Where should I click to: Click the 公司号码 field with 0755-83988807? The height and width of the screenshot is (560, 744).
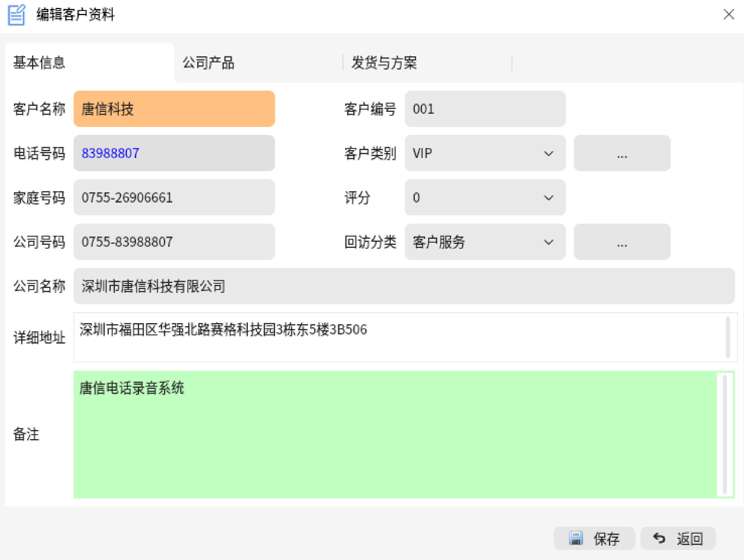[x=174, y=242]
